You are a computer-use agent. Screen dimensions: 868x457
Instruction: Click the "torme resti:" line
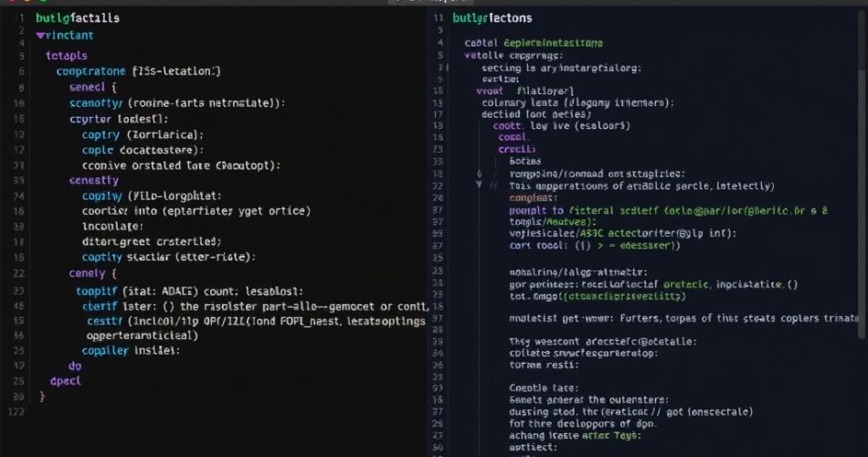coord(544,366)
